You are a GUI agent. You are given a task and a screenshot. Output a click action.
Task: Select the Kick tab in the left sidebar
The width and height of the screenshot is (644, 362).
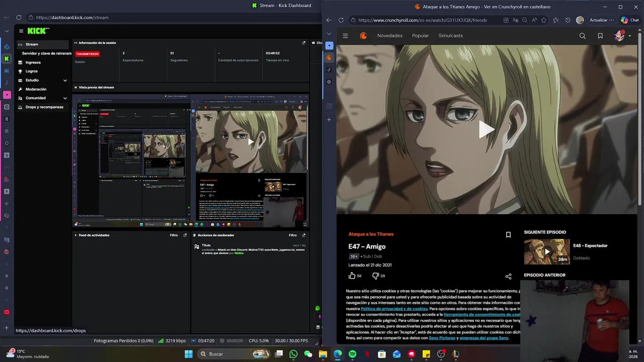7,59
